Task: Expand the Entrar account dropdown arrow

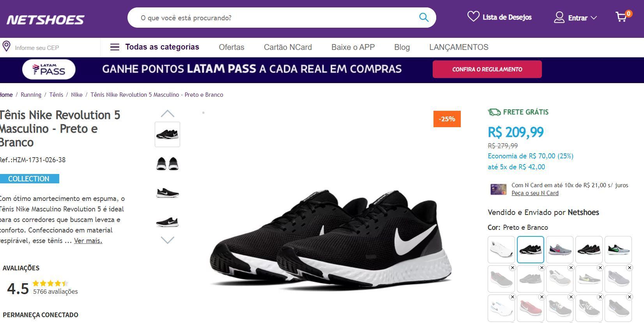Action: (594, 18)
